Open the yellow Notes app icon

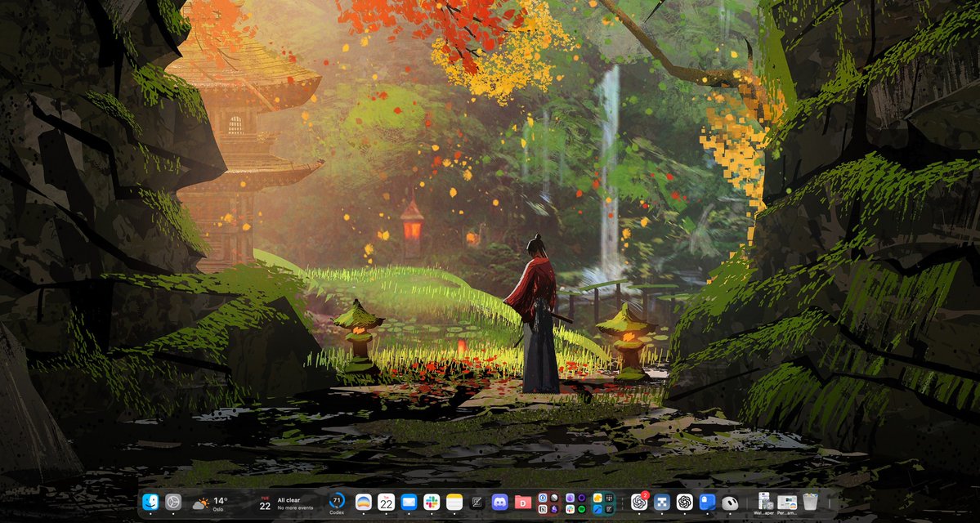454,502
